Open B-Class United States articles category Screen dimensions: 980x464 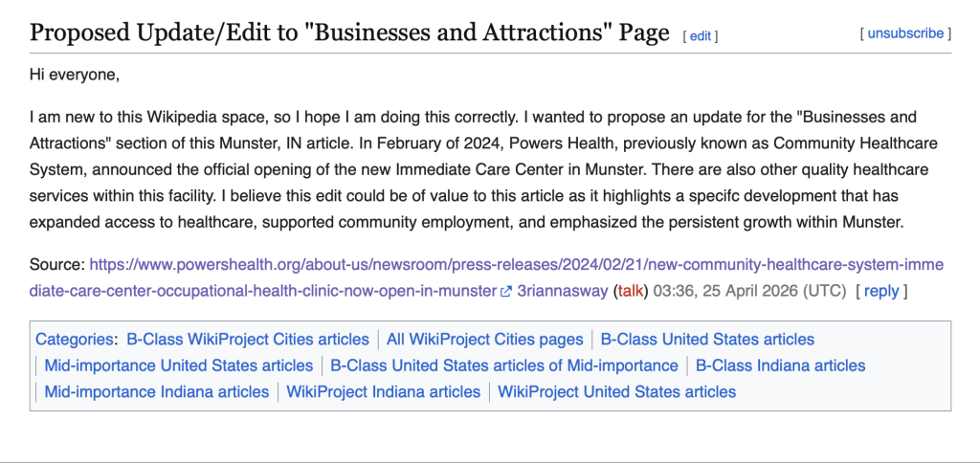tap(707, 339)
